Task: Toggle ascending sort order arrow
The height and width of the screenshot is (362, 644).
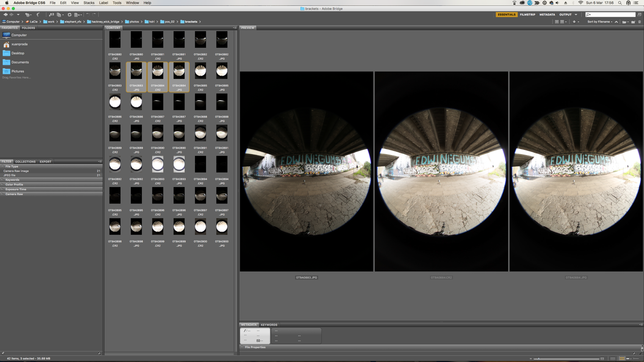Action: (616, 22)
